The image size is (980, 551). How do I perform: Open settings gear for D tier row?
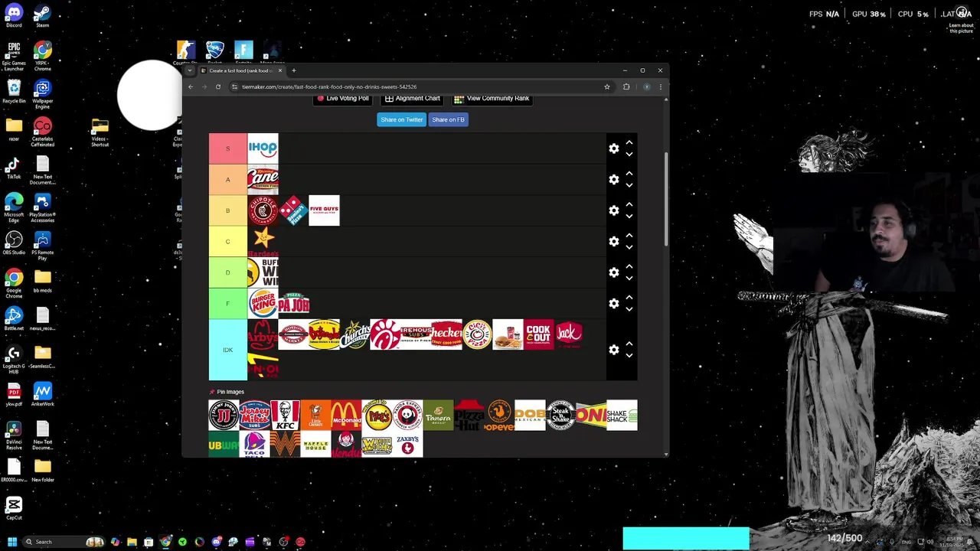coord(613,272)
